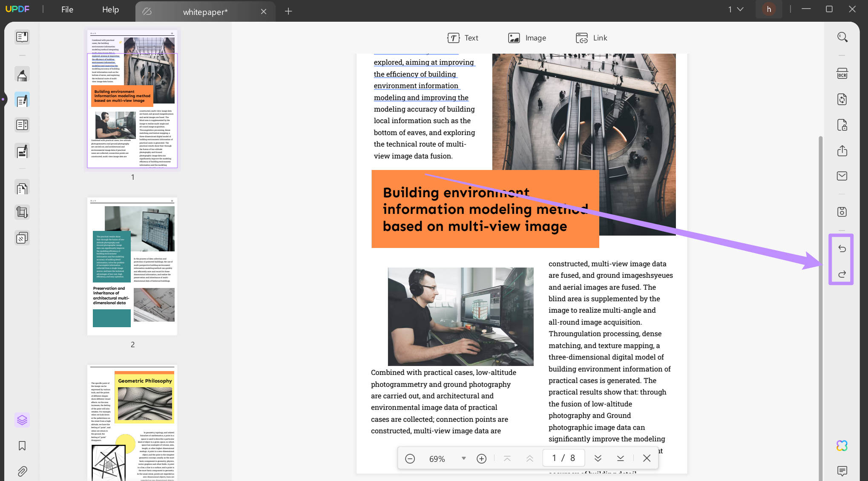This screenshot has height=481, width=868.
Task: Run OCR text recognition
Action: (x=842, y=74)
